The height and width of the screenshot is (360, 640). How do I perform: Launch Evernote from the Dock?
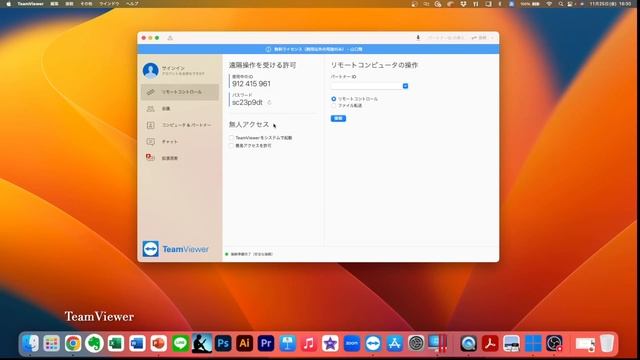pyautogui.click(x=94, y=343)
